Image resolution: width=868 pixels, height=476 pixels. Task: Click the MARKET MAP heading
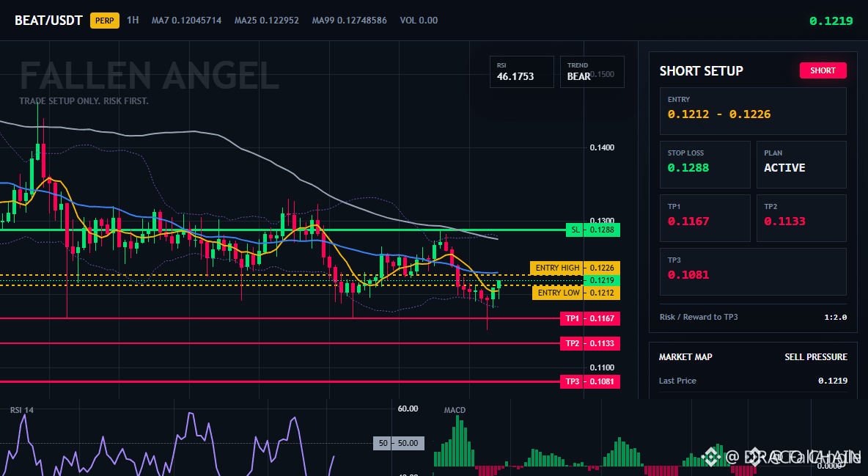point(685,357)
